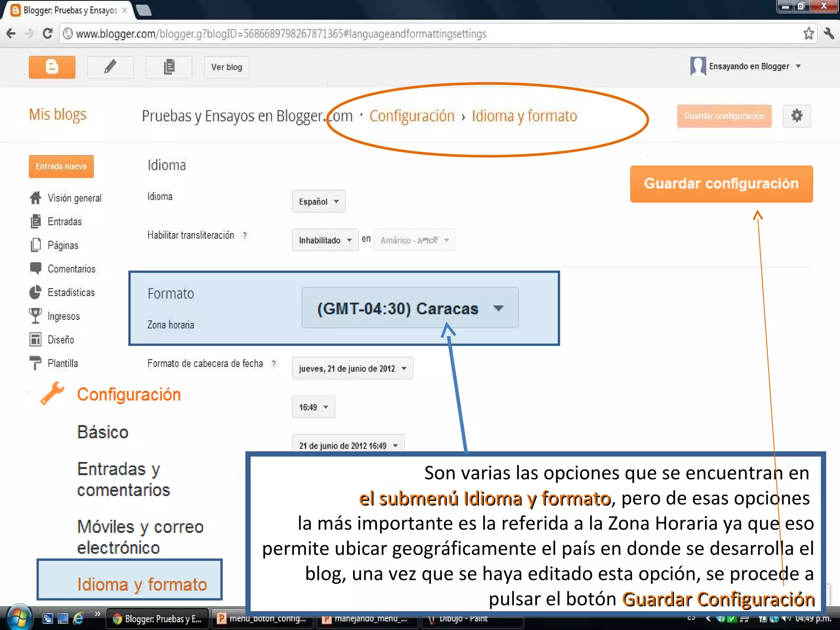
Task: Open Visión general in sidebar
Action: [x=74, y=198]
